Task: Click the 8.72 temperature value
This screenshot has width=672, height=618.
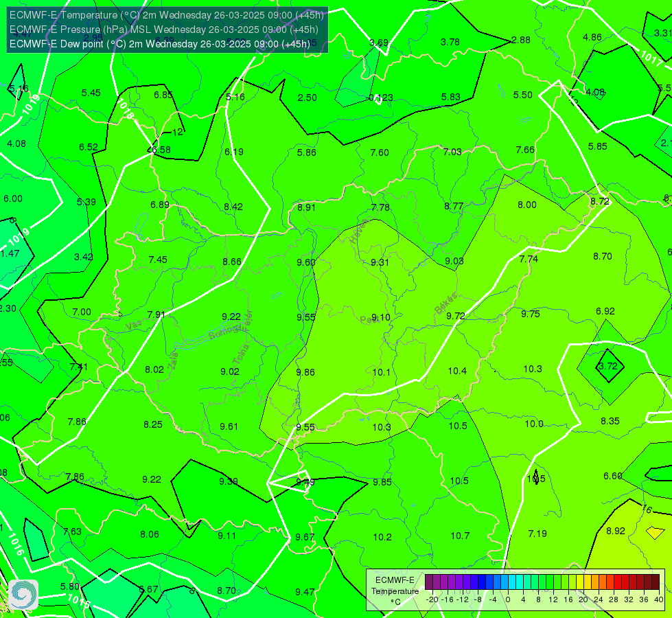Action: click(599, 201)
